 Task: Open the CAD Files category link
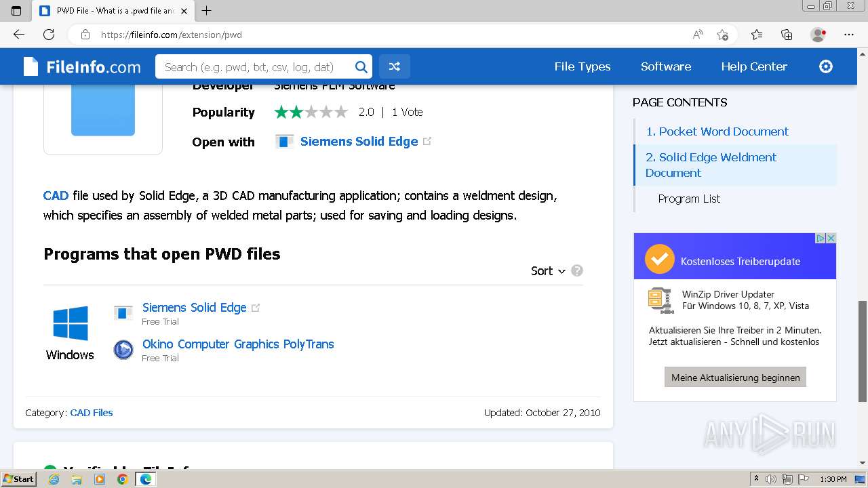point(92,412)
